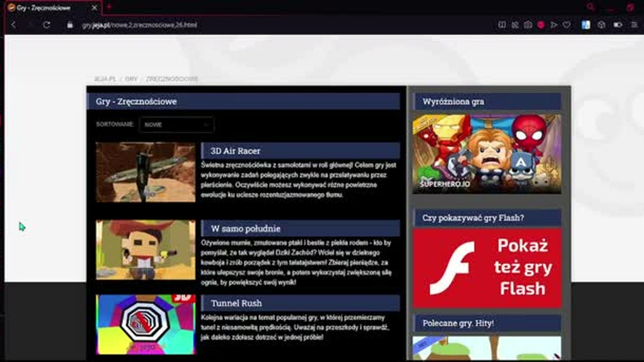Expand the Sortowanie NOWE dropdown

176,125
